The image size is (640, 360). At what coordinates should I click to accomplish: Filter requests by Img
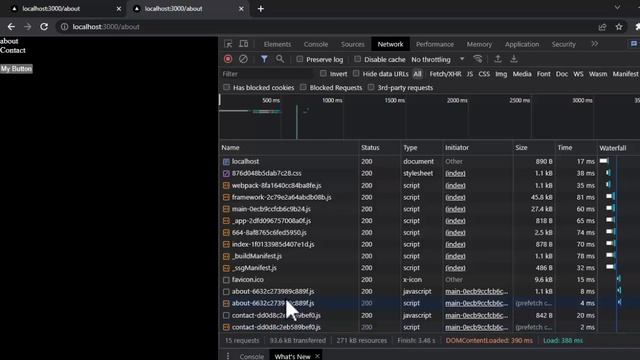tap(501, 74)
